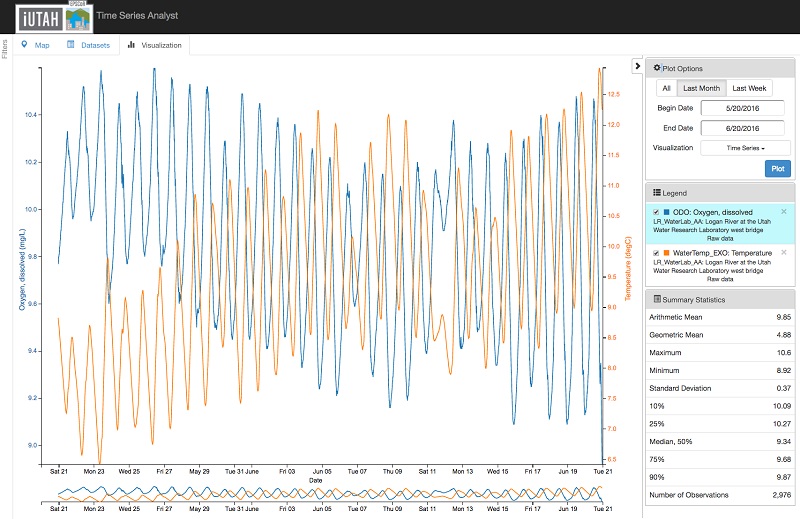Click the Time Series Analyst title

[x=137, y=15]
